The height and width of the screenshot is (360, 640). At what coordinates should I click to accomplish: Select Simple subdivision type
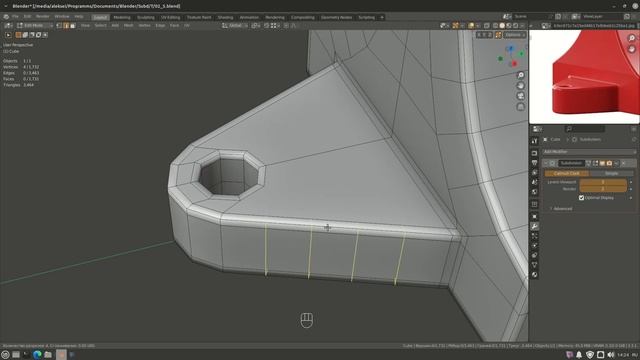[x=611, y=173]
